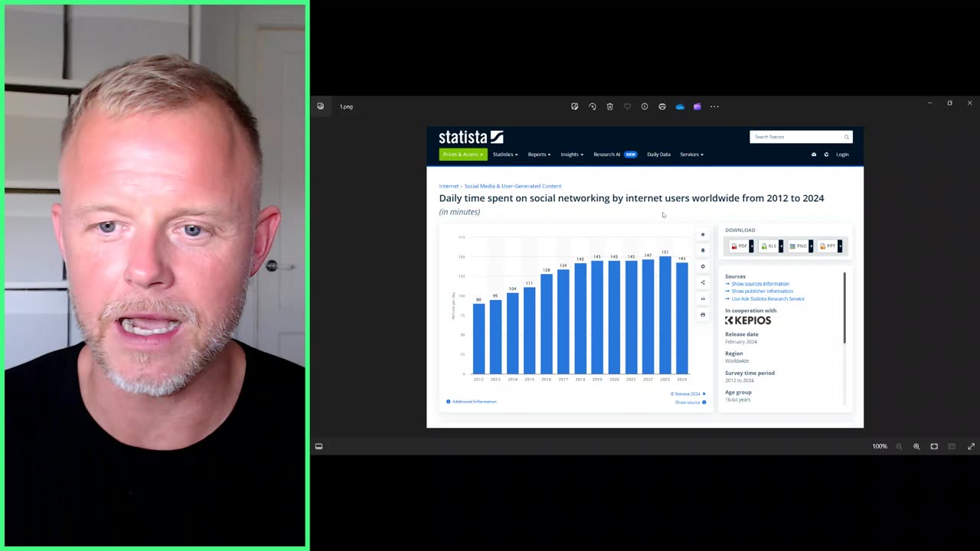This screenshot has width=980, height=551.
Task: Click the plus next to PDF download
Action: click(751, 246)
